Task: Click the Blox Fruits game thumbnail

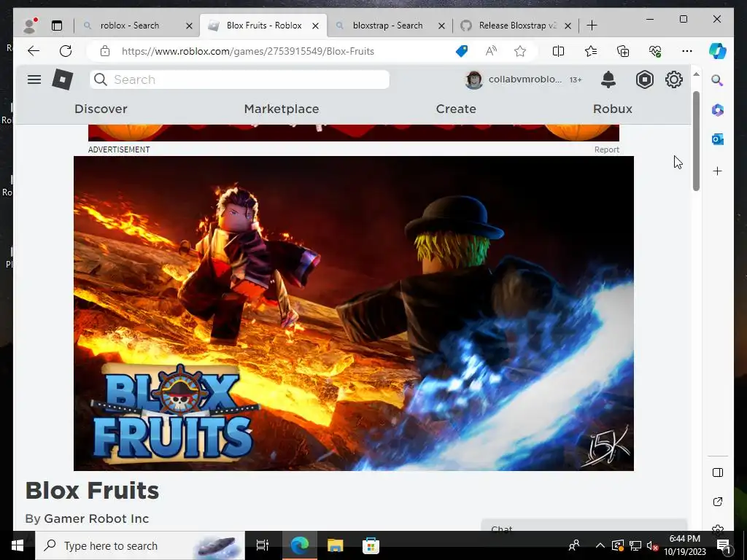Action: 354,314
